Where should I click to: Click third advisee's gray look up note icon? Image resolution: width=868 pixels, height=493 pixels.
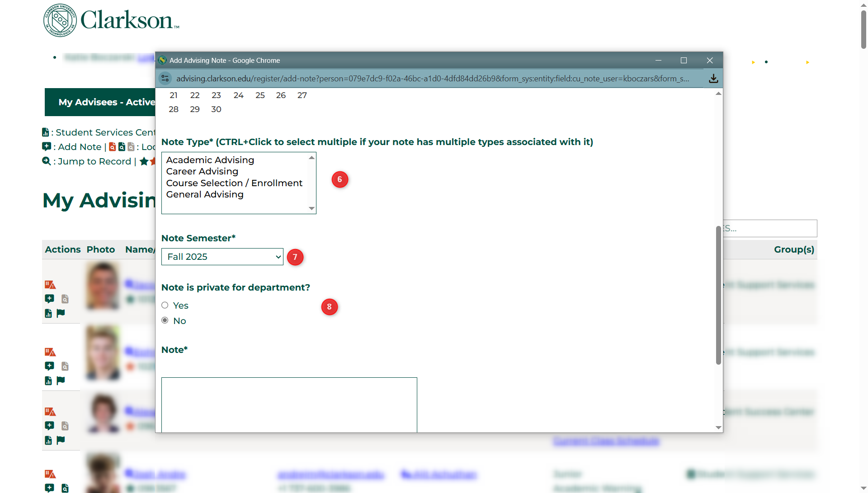coord(65,426)
